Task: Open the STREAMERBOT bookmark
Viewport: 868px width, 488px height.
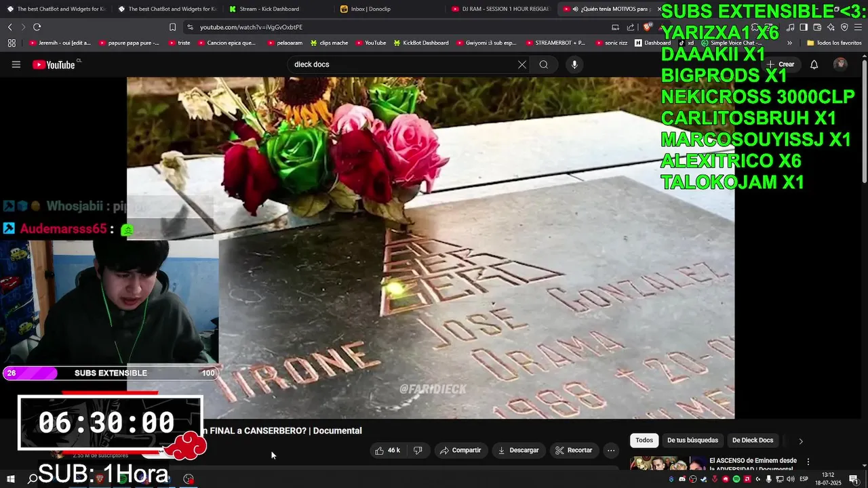Action: [555, 43]
